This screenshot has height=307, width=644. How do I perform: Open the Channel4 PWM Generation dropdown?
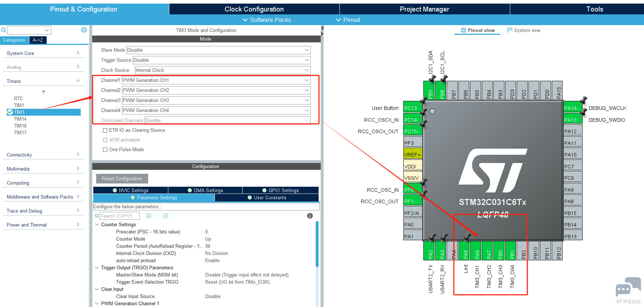pos(216,110)
